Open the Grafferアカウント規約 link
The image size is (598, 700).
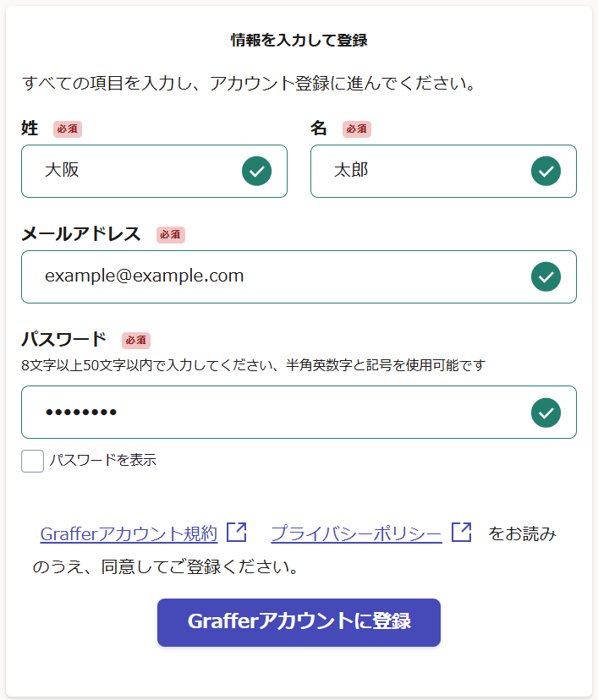pos(129,534)
